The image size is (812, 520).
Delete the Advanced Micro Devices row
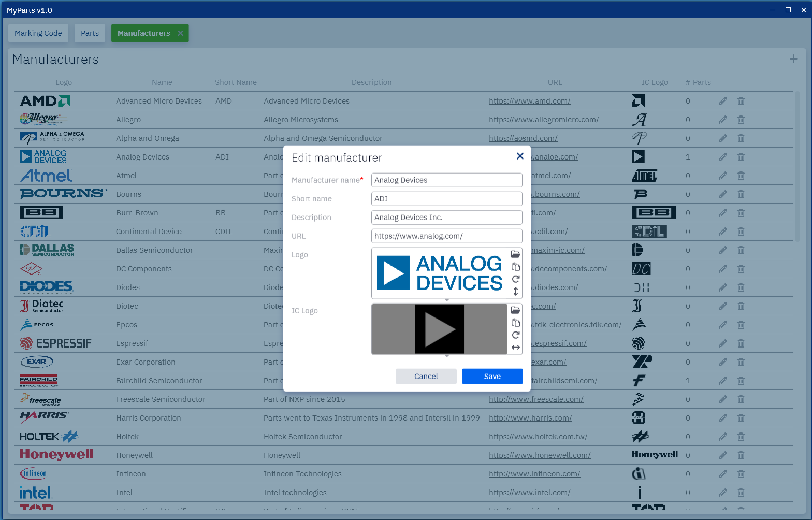pos(741,101)
